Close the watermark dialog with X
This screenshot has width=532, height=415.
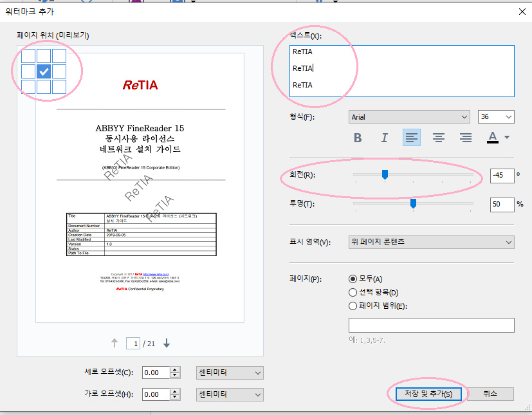(x=522, y=12)
